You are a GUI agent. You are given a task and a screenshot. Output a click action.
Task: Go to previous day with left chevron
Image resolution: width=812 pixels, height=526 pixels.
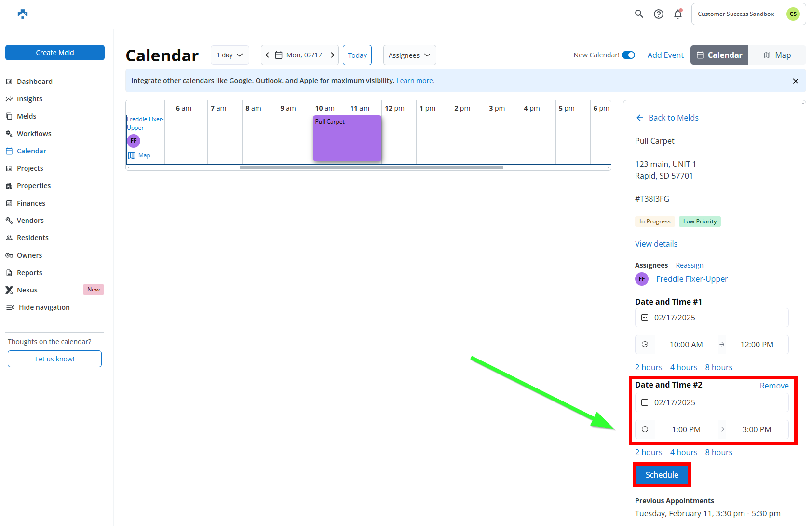(267, 55)
